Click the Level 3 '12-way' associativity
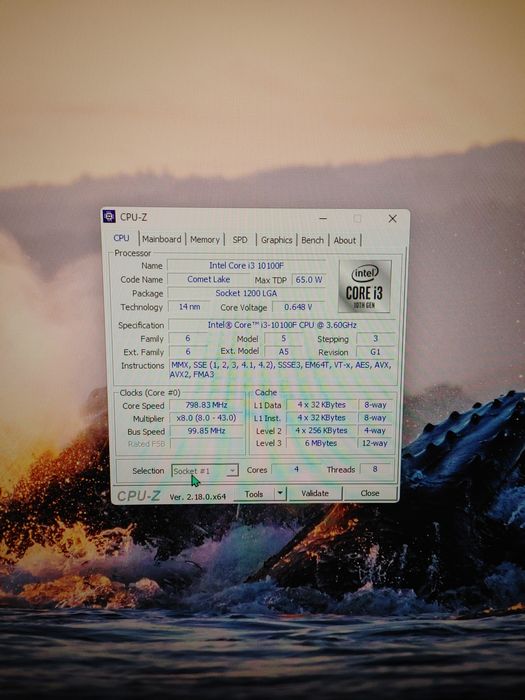 click(x=375, y=443)
